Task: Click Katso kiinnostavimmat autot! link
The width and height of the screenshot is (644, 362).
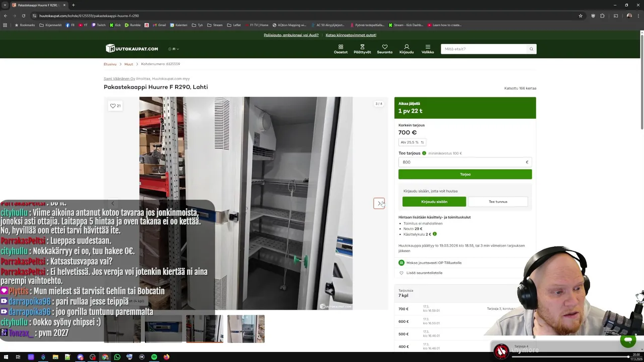Action: tap(351, 35)
